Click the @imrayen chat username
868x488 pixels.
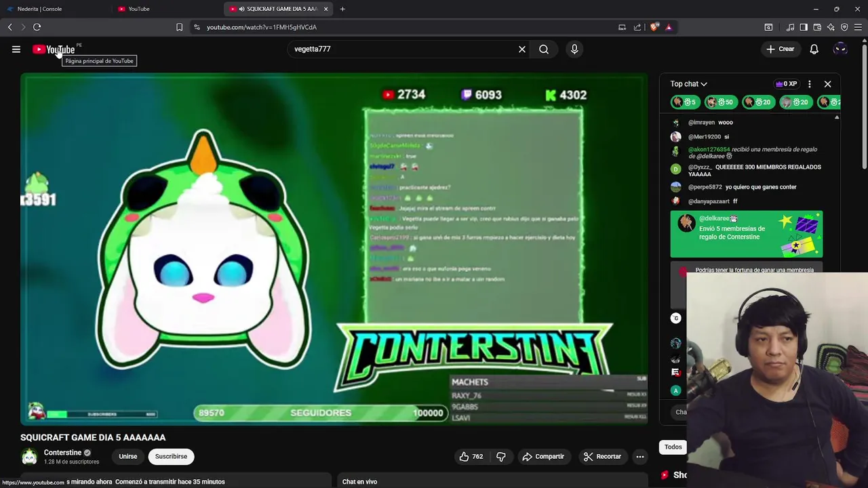click(701, 123)
